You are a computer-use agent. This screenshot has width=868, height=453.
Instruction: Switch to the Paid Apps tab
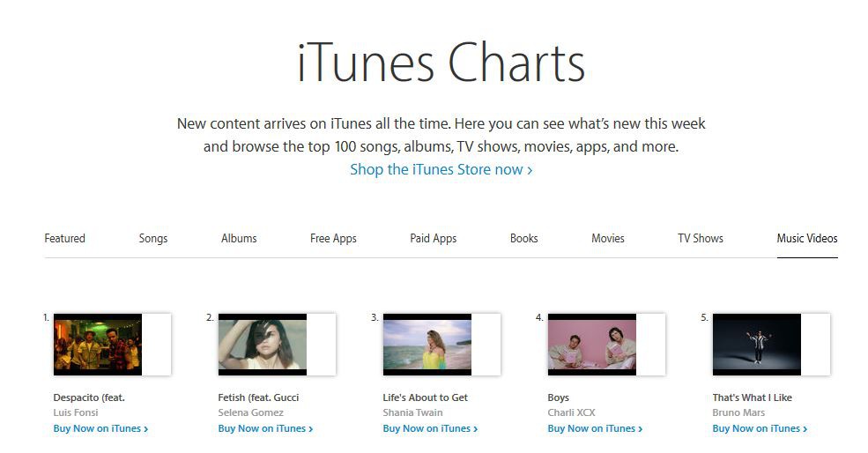click(434, 238)
